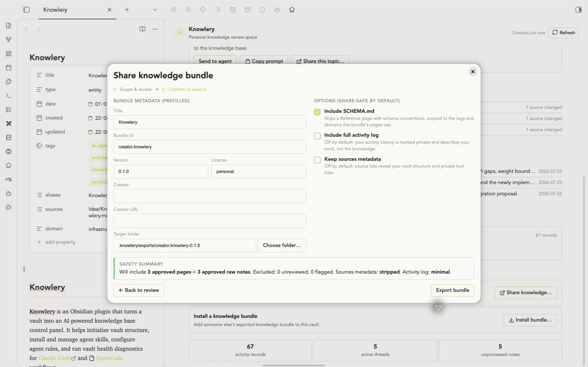Uncheck Include SCHEMA.md option
Image resolution: width=588 pixels, height=367 pixels.
coord(317,112)
